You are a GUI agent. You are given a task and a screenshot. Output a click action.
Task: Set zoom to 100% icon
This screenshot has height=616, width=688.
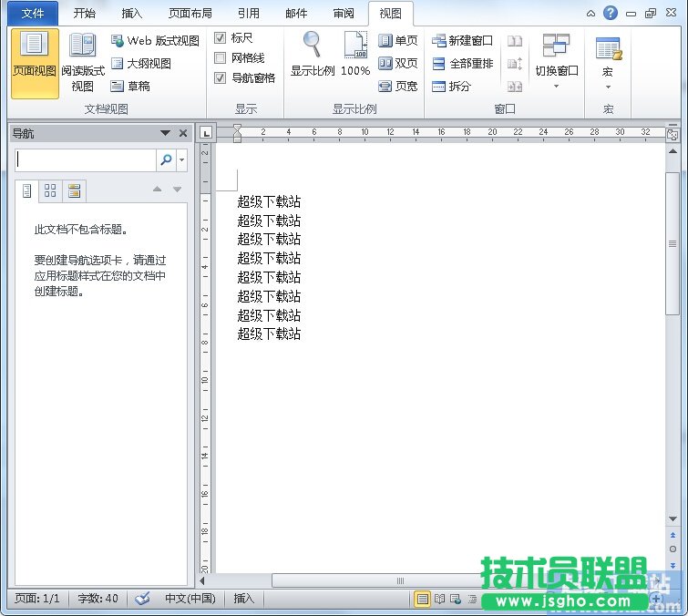click(355, 53)
